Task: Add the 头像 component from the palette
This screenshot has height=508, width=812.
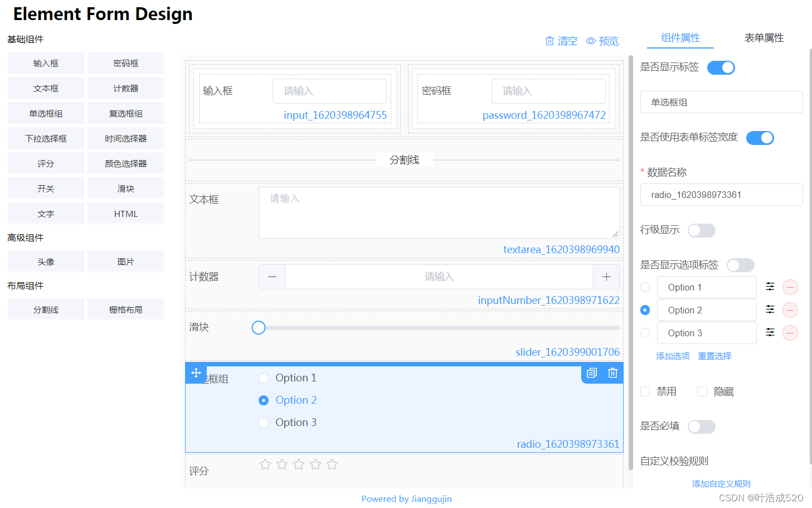Action: (46, 262)
